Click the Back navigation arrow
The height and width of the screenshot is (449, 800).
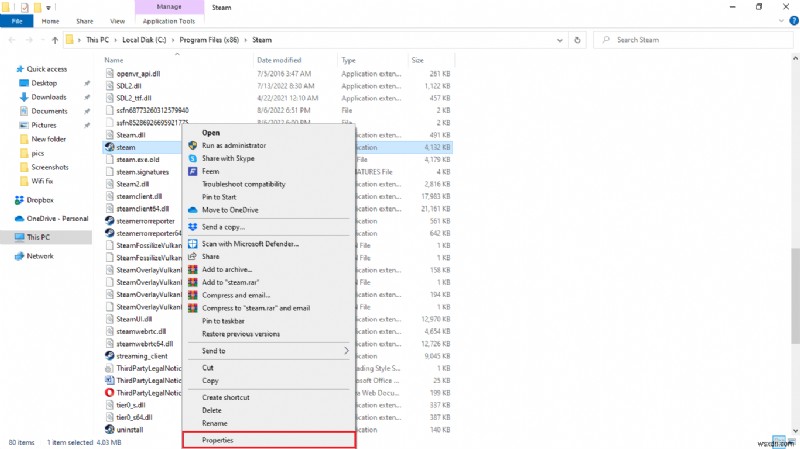[12, 40]
